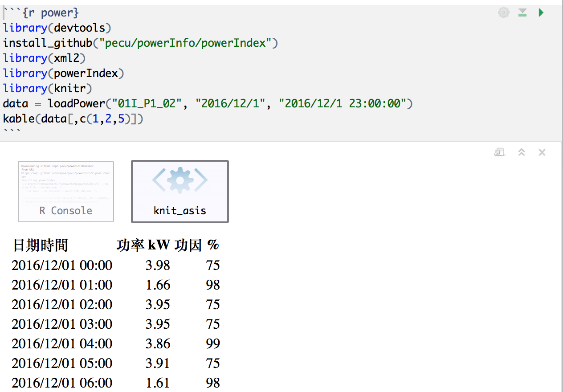The width and height of the screenshot is (563, 392).
Task: Click power value 3.86
Action: pyautogui.click(x=158, y=343)
